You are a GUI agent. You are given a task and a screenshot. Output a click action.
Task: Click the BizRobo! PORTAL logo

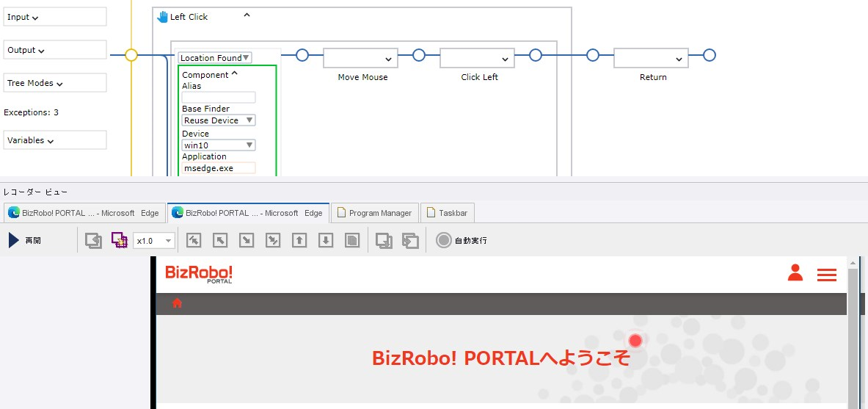click(199, 274)
